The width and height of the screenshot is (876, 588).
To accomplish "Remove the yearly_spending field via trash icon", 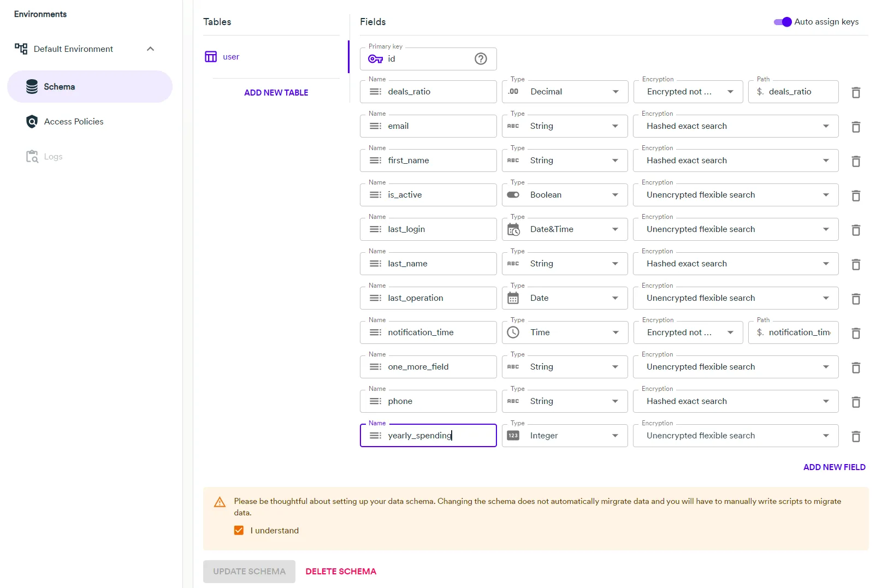I will (856, 437).
